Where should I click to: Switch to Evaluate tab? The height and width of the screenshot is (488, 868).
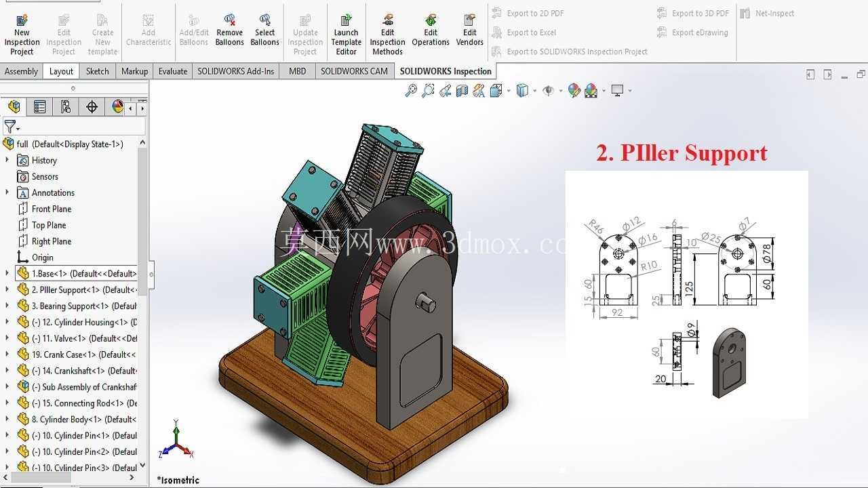coord(173,71)
